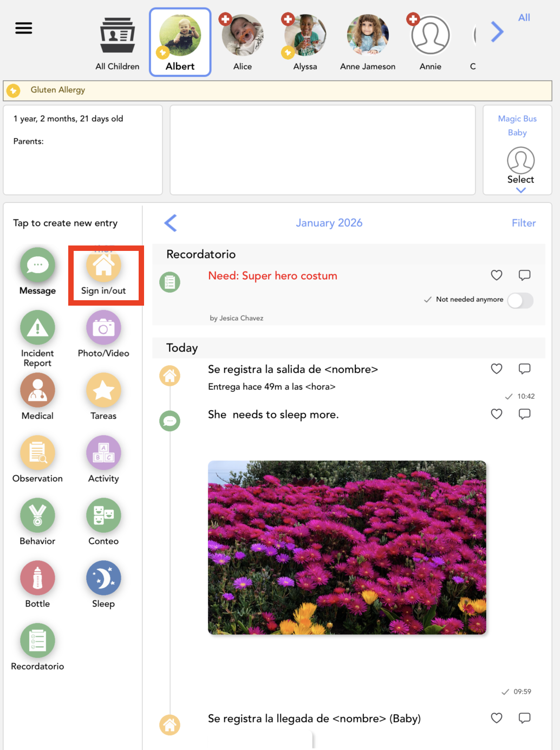
Task: Click the by Jesica Chavez author text
Action: [x=237, y=318]
